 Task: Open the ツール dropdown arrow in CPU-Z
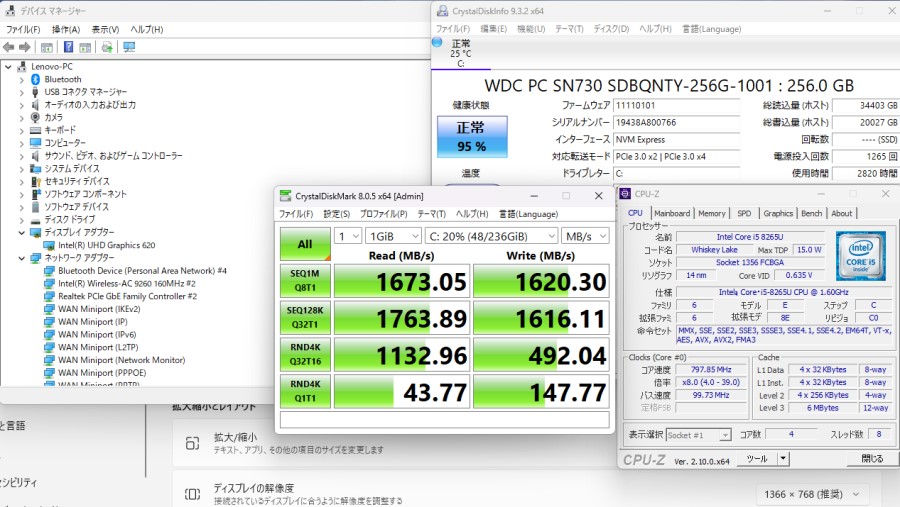782,458
